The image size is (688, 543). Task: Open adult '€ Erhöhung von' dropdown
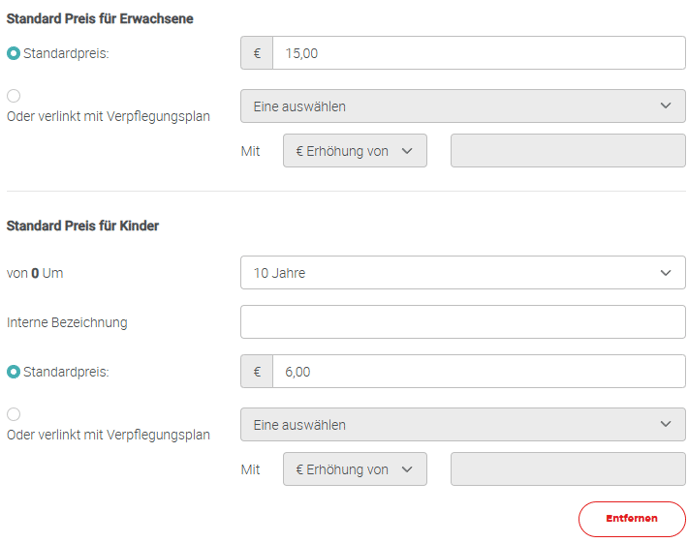355,151
